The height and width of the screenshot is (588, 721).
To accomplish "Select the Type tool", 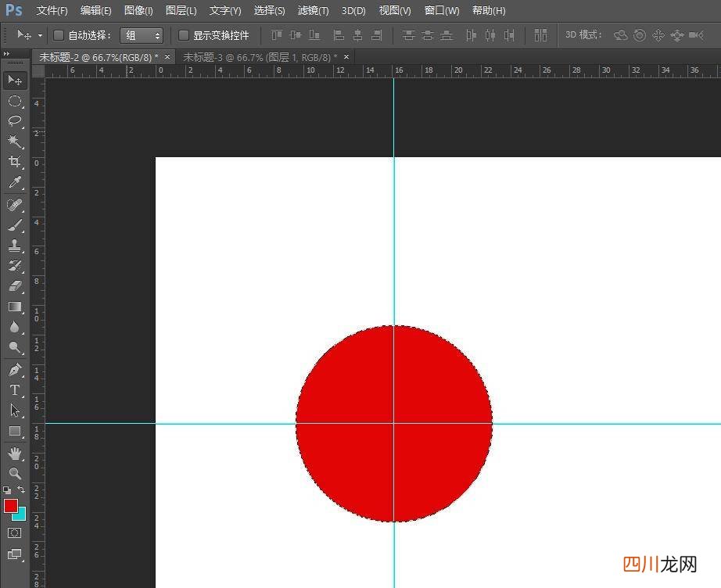I will 15,390.
